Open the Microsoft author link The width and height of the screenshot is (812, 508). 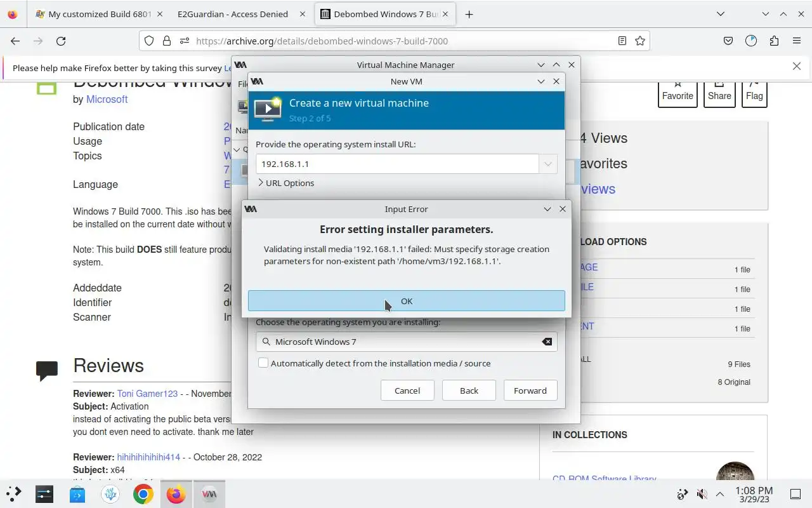tap(107, 99)
